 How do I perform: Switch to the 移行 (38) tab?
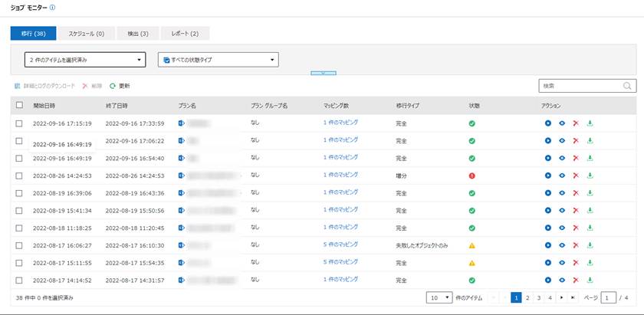(x=33, y=34)
